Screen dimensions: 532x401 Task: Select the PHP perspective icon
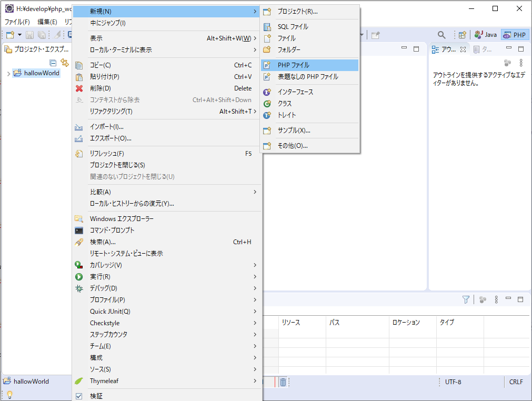[x=514, y=34]
